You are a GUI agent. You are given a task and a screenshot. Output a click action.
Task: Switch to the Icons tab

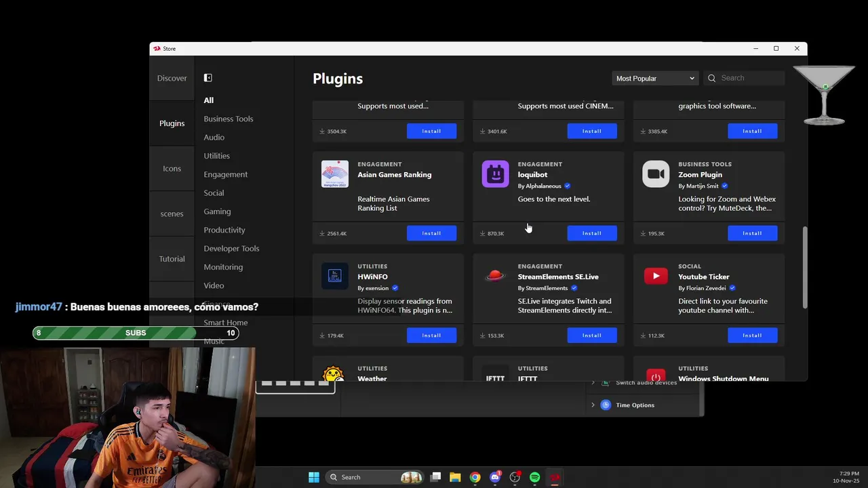(x=172, y=168)
